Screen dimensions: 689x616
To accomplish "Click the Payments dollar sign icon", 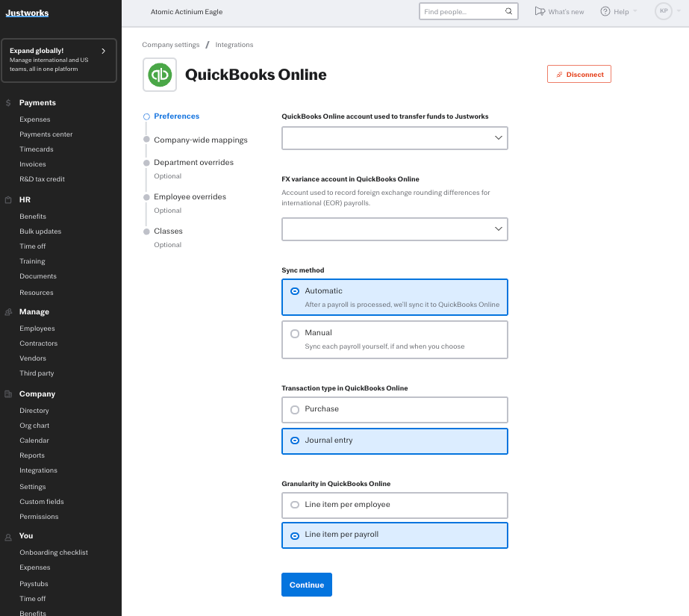I will point(7,103).
